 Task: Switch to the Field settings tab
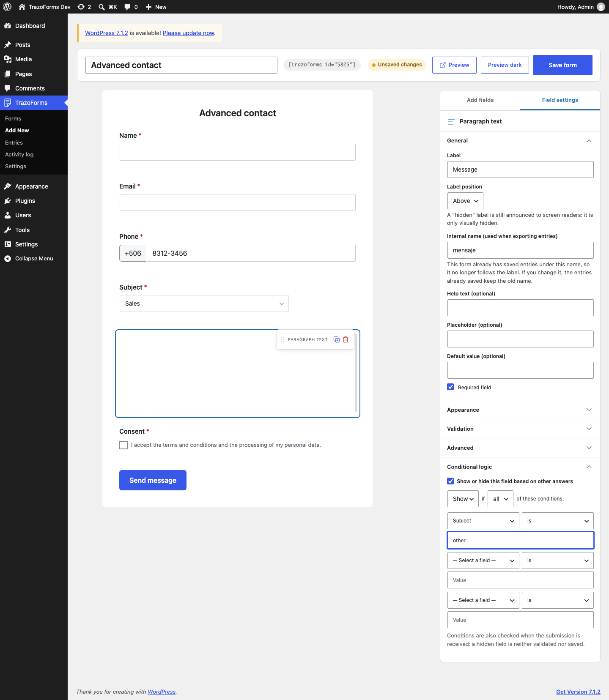(x=560, y=100)
